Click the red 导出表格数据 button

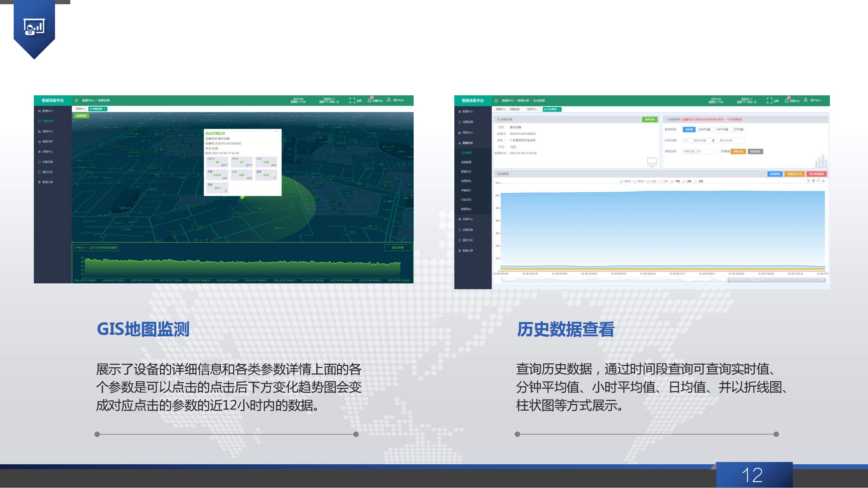(817, 174)
